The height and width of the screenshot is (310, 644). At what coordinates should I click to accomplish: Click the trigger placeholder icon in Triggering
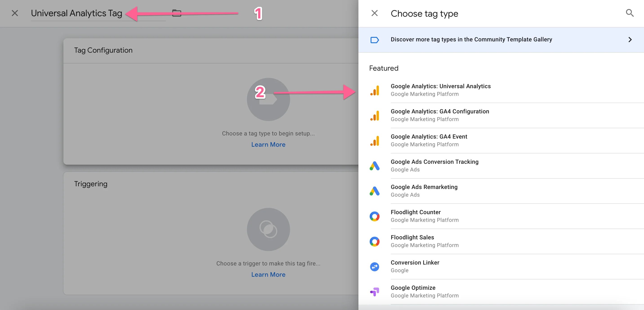pos(268,229)
